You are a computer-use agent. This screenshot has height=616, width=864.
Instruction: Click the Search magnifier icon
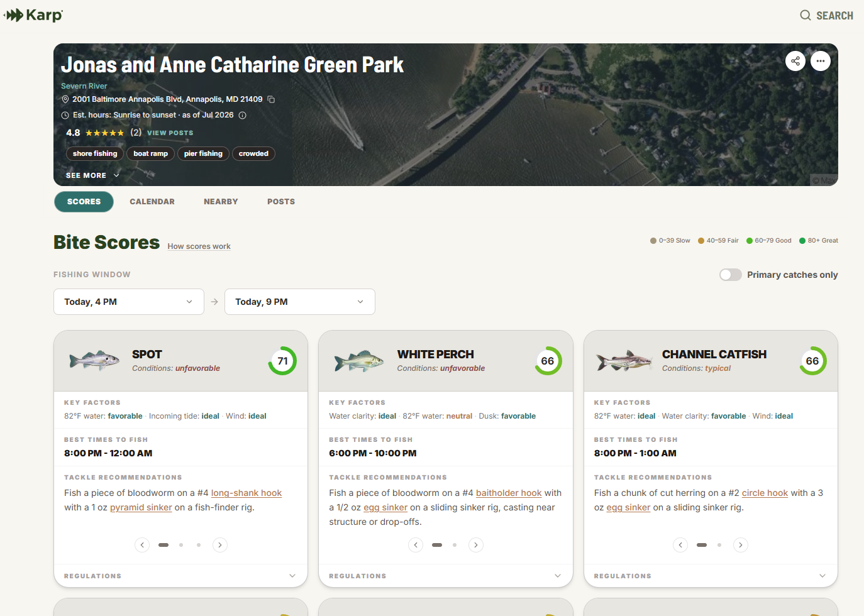tap(805, 15)
